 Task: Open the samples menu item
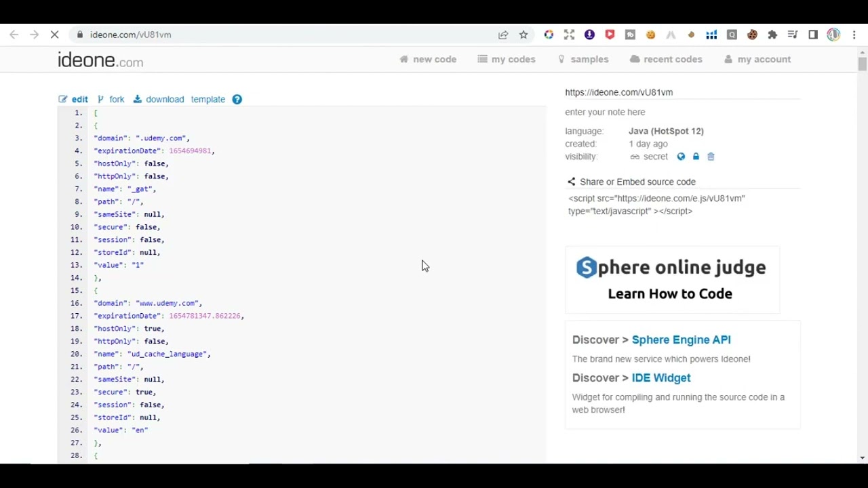pos(583,60)
